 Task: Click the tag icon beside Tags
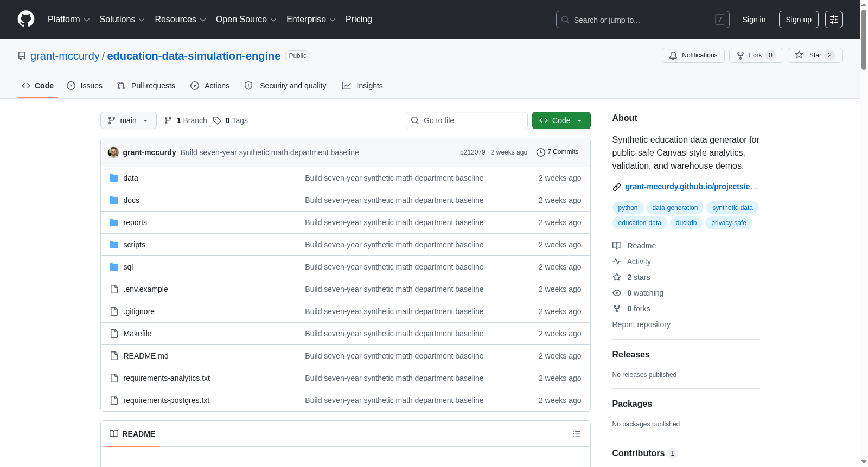[x=217, y=120]
